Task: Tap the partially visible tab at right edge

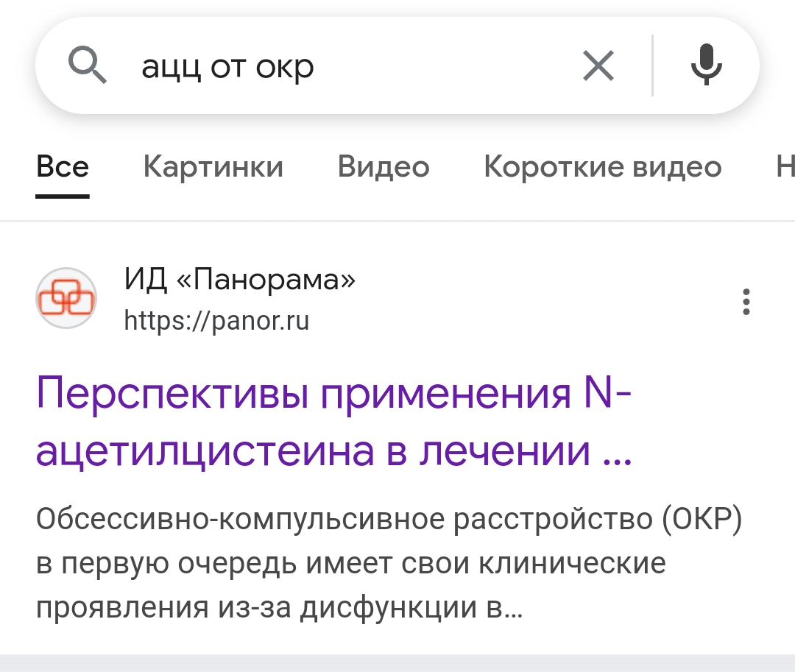Action: [785, 167]
